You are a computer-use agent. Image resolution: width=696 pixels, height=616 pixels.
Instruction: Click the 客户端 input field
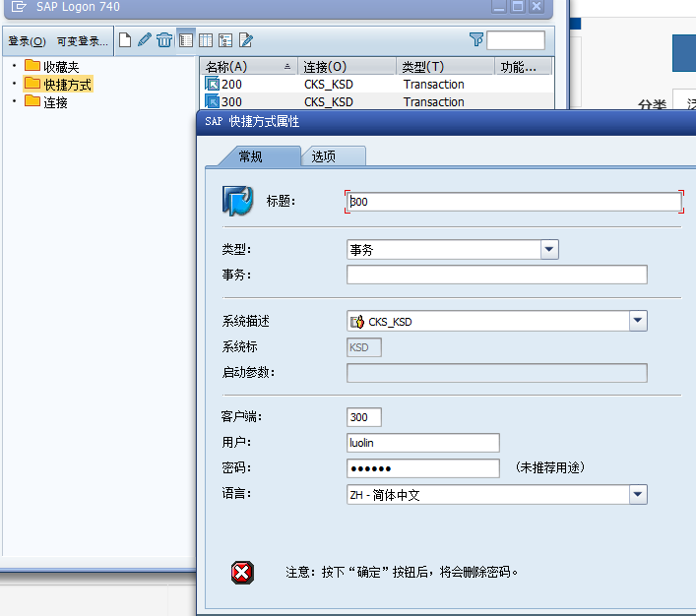(x=364, y=417)
